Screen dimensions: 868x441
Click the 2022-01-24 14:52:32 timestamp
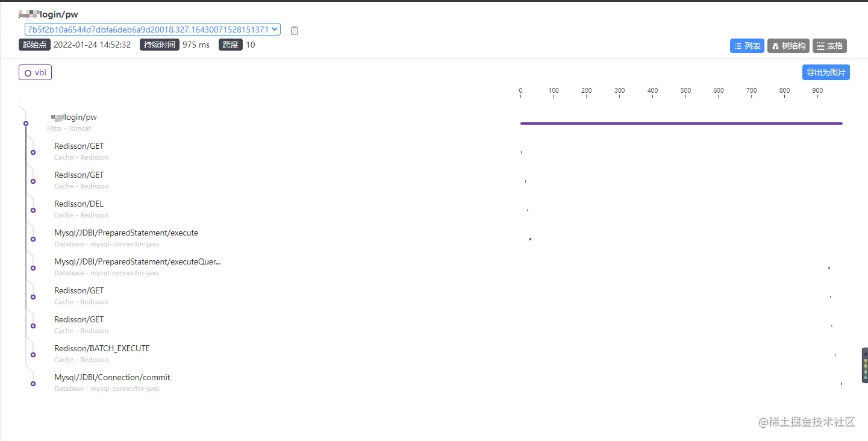[x=92, y=45]
